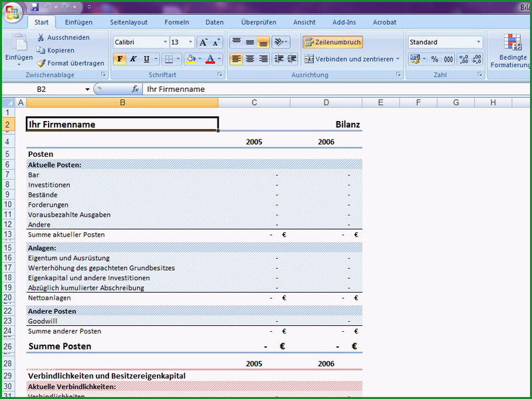The width and height of the screenshot is (532, 399).
Task: Decrease font size with the small A icon
Action: [x=215, y=43]
